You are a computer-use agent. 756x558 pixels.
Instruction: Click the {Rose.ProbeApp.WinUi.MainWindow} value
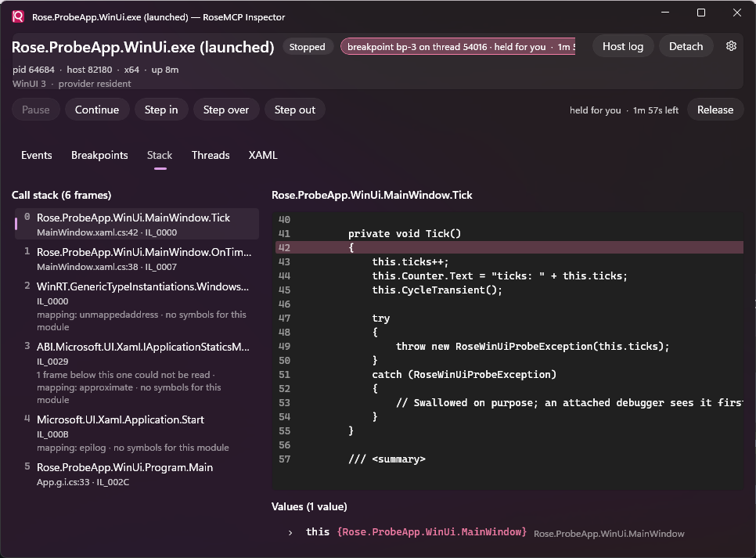tap(431, 532)
